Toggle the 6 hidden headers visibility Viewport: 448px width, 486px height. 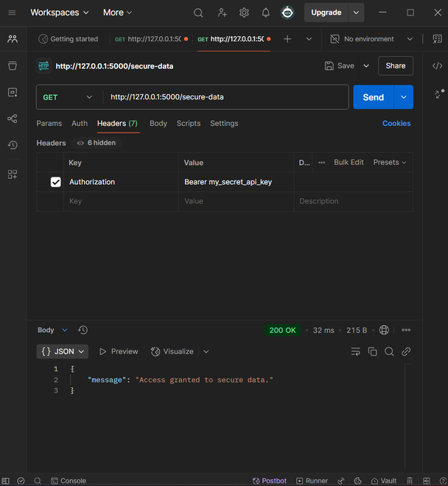(96, 143)
